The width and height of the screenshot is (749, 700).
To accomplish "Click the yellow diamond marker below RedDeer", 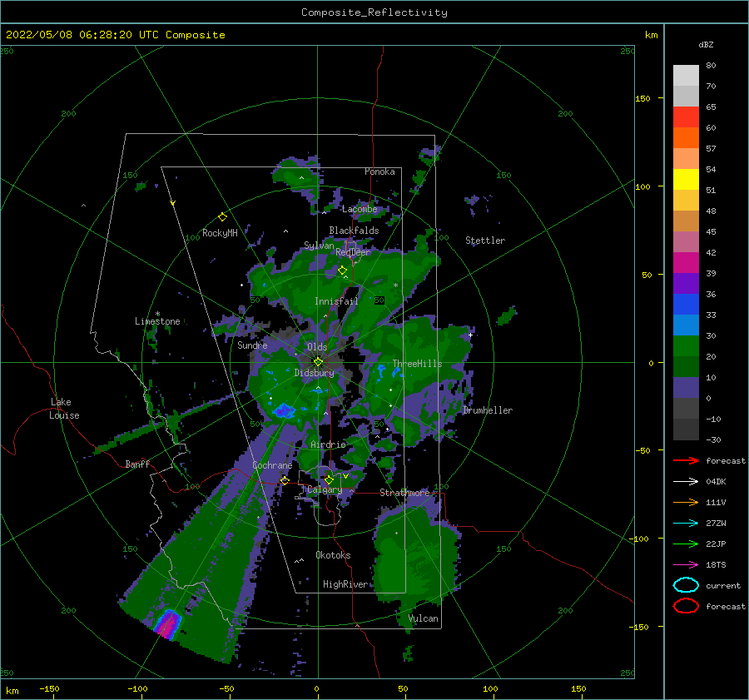I will coord(342,271).
